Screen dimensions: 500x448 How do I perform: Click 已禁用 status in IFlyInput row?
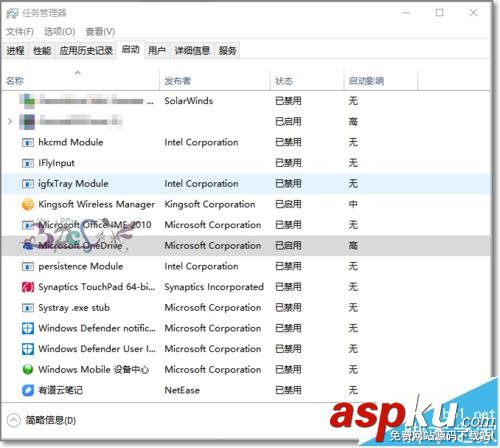coord(288,163)
